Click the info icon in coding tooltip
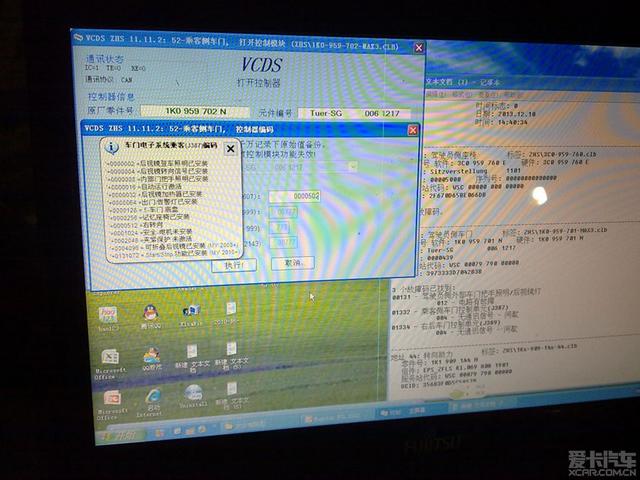 coord(111,147)
